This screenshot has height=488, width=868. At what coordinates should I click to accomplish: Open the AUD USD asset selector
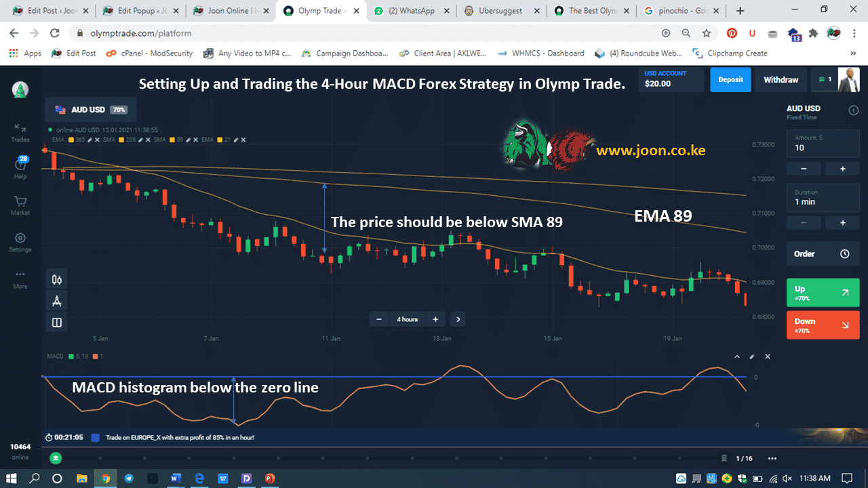pyautogui.click(x=91, y=110)
